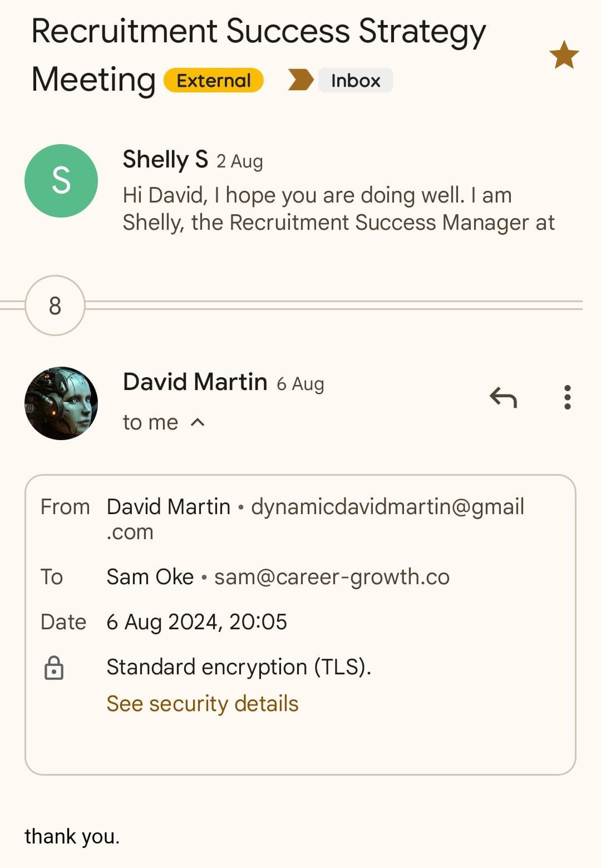Reply to David Martin's email
Viewport: 601px width, 868px height.
pyautogui.click(x=503, y=397)
